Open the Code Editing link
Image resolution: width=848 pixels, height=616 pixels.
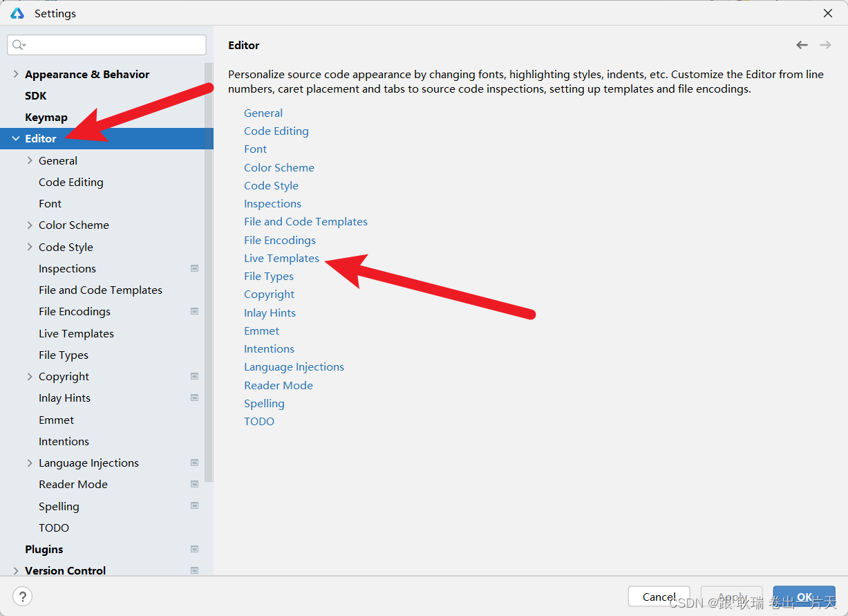point(276,131)
